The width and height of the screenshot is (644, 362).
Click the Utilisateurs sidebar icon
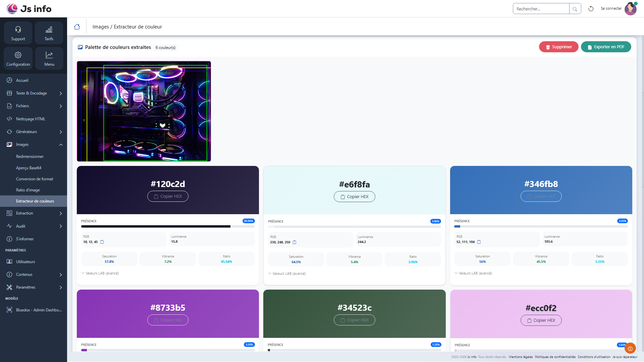(x=9, y=262)
